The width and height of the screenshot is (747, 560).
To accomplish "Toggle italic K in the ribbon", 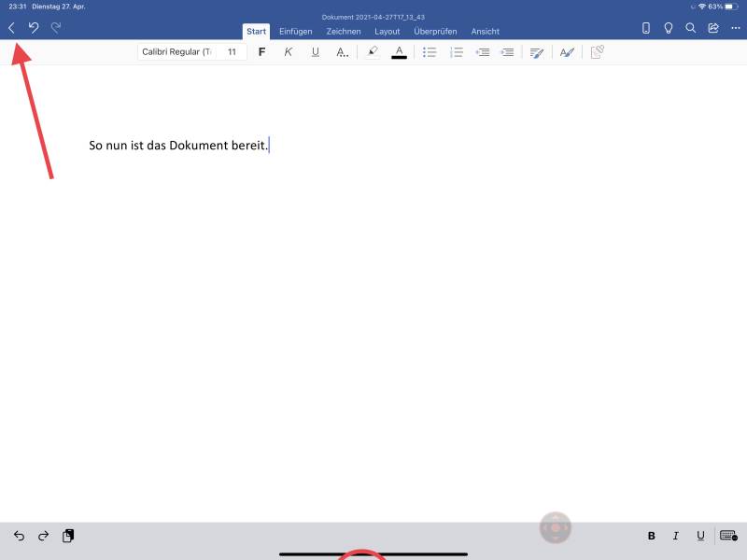I will (x=289, y=52).
